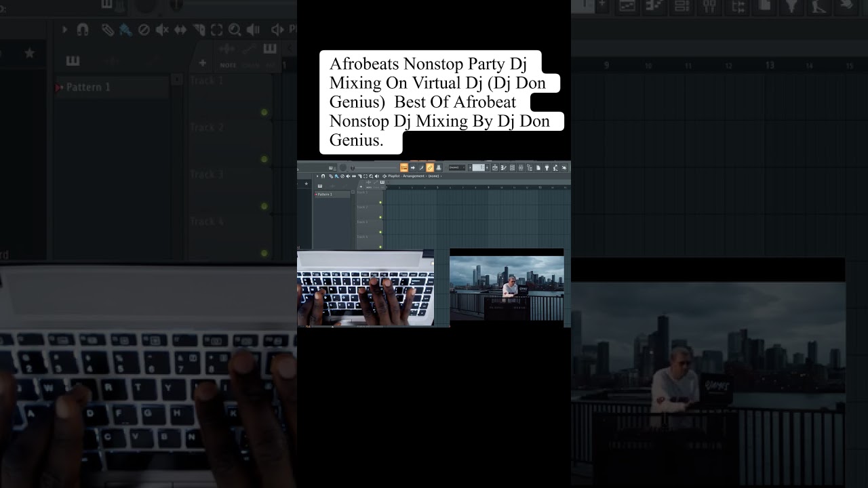868x488 pixels.
Task: Click the plus add-track icon beside centre NOTE tab
Action: click(x=361, y=186)
